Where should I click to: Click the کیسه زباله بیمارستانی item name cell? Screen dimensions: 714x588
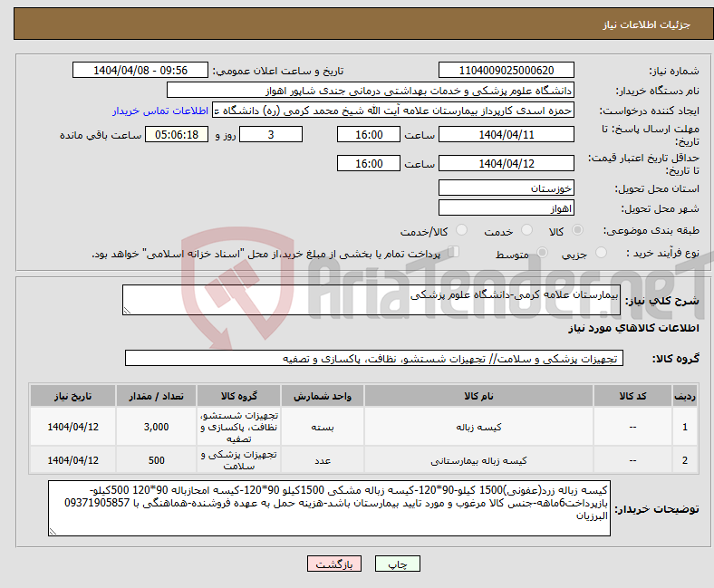478,460
